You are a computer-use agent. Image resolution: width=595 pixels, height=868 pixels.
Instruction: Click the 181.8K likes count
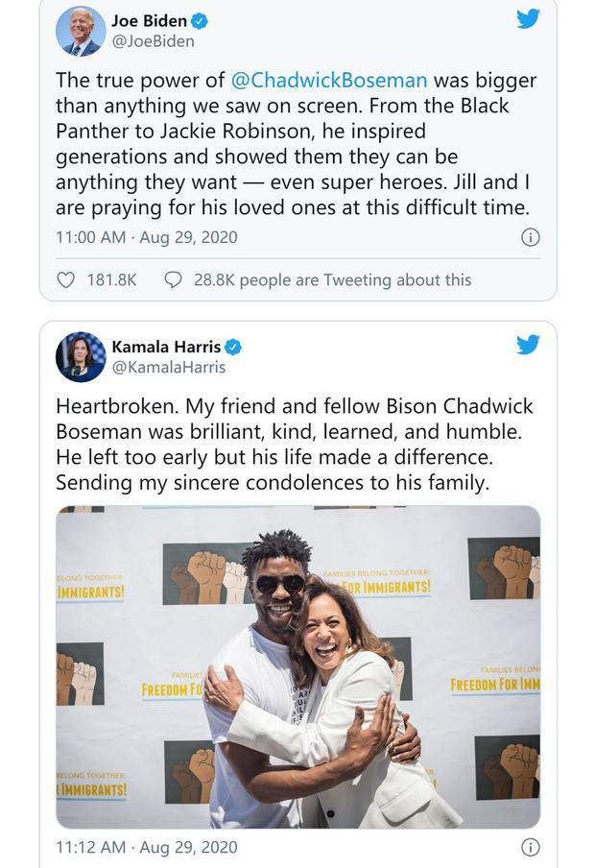pos(111,280)
